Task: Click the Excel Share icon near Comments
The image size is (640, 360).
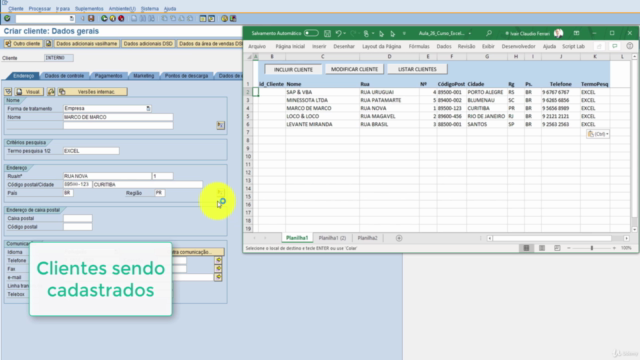Action: click(599, 46)
